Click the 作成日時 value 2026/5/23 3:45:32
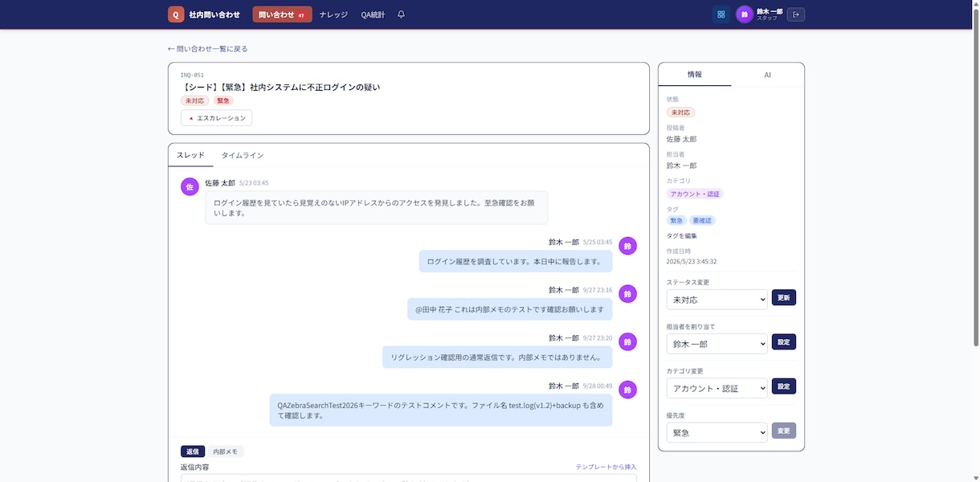 692,262
